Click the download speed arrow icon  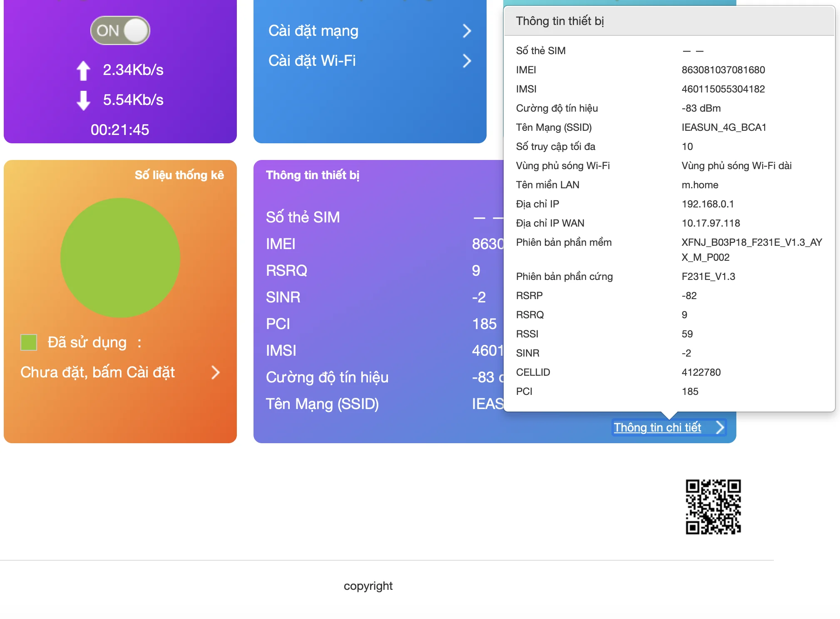[83, 100]
